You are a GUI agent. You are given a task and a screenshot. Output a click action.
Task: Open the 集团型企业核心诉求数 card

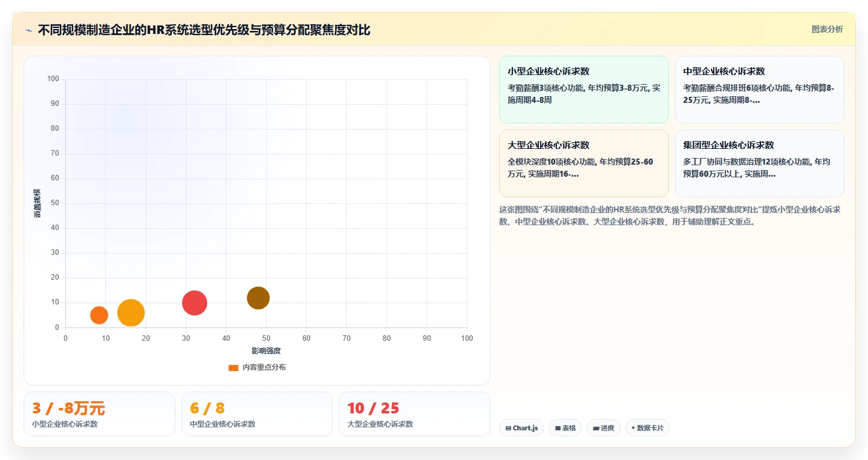click(x=759, y=163)
